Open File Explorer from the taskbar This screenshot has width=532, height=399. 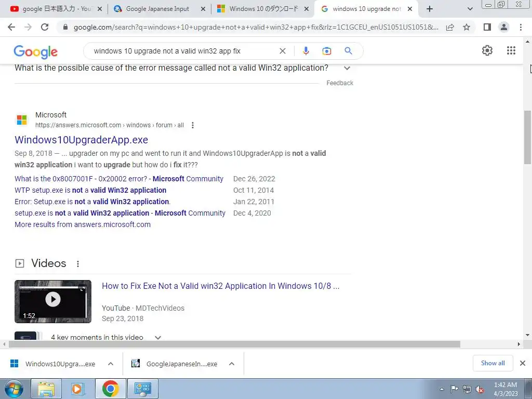46,389
